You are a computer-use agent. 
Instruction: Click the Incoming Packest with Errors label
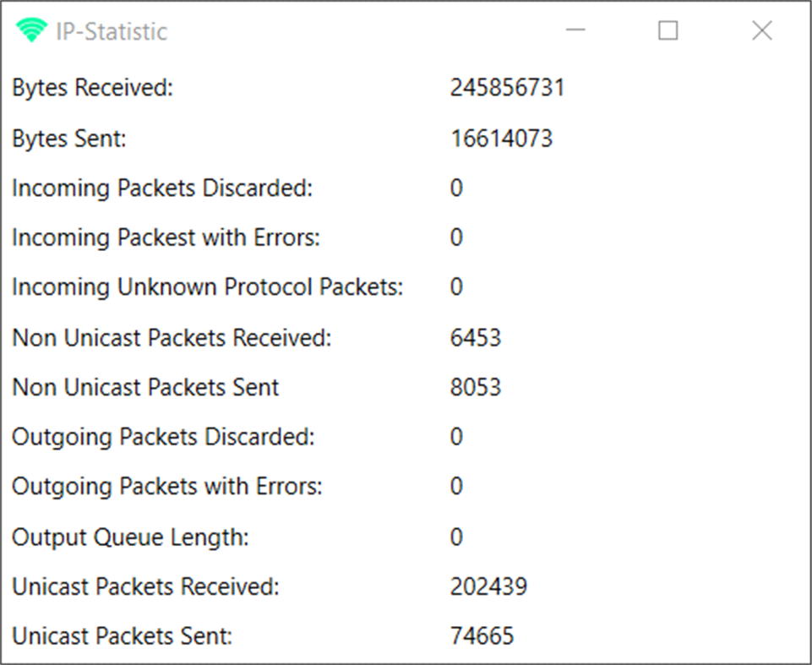click(166, 238)
